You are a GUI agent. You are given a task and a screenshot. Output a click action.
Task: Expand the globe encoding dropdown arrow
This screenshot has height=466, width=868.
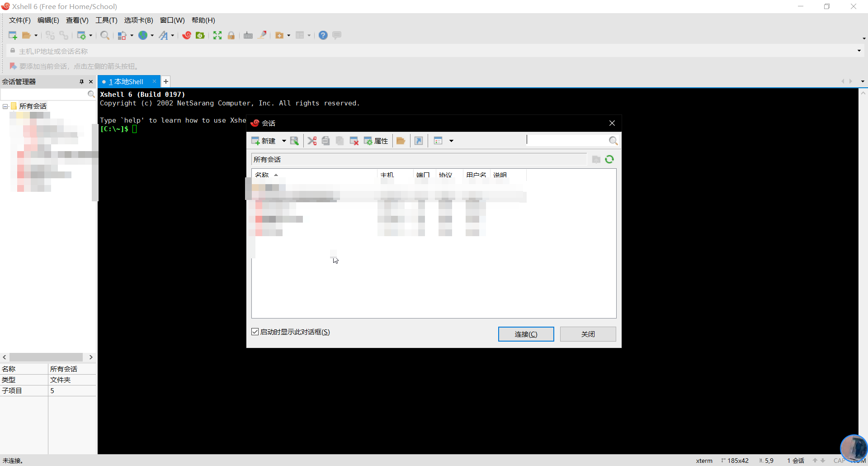pyautogui.click(x=152, y=35)
